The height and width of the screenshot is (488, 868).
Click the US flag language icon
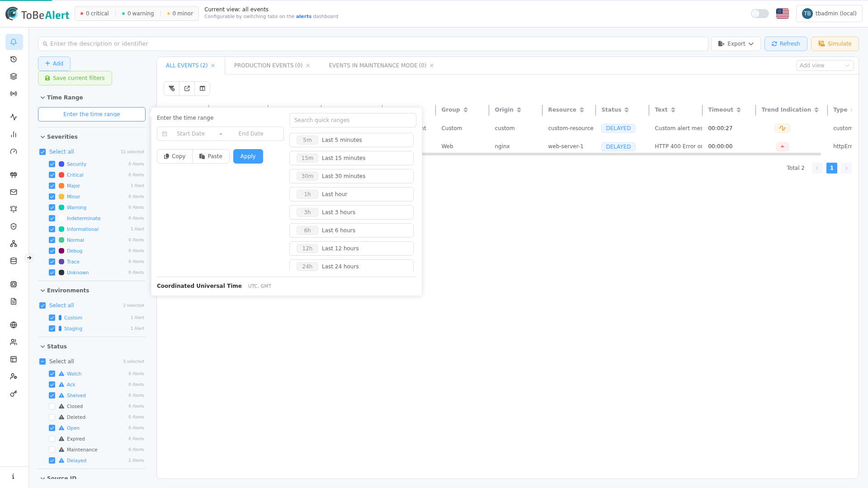pyautogui.click(x=783, y=14)
